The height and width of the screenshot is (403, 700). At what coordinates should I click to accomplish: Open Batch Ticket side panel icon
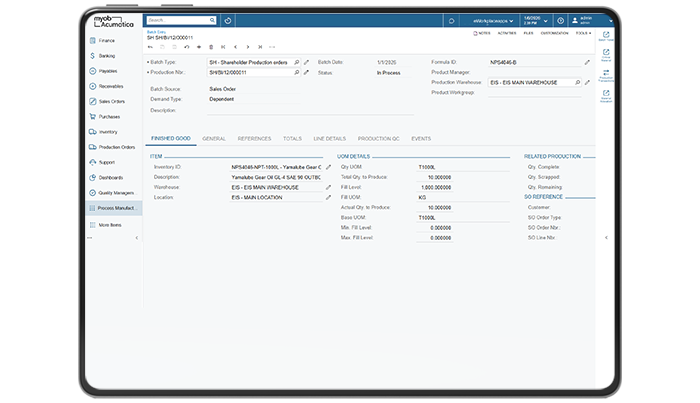606,36
